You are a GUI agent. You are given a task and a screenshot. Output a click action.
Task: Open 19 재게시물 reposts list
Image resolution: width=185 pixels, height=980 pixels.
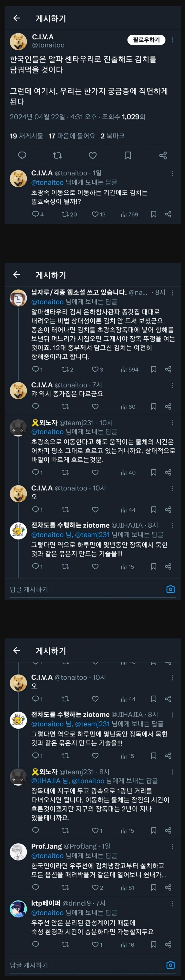tap(26, 136)
